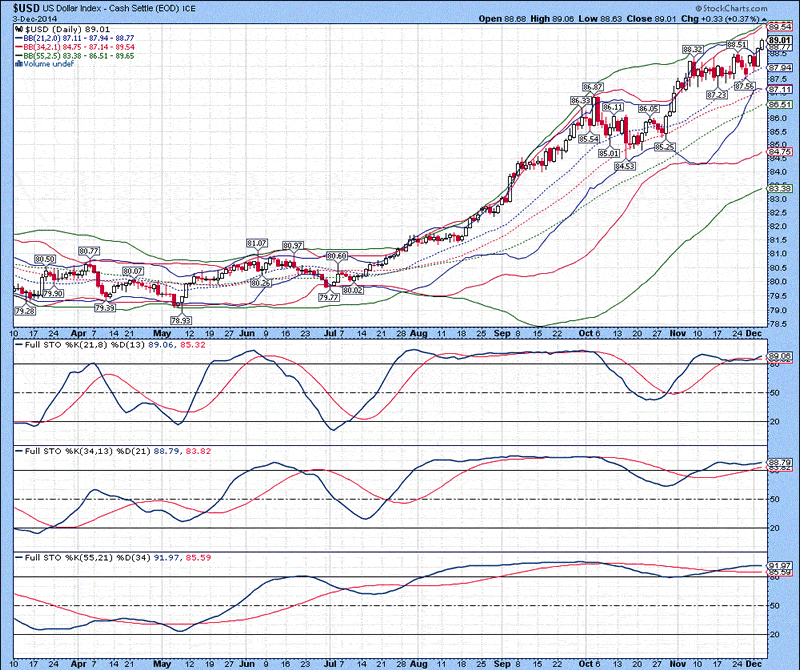800x670 pixels.
Task: Click the 84.75 red band axis label
Action: click(779, 151)
